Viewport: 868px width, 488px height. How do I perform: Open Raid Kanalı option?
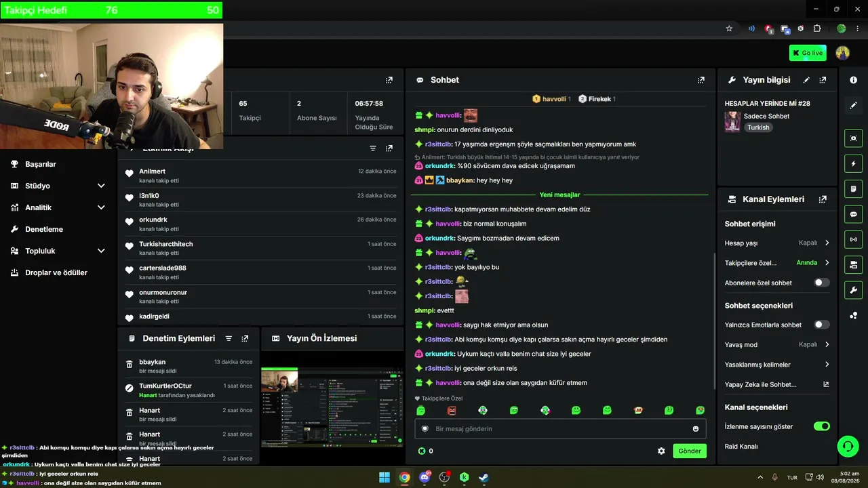741,446
